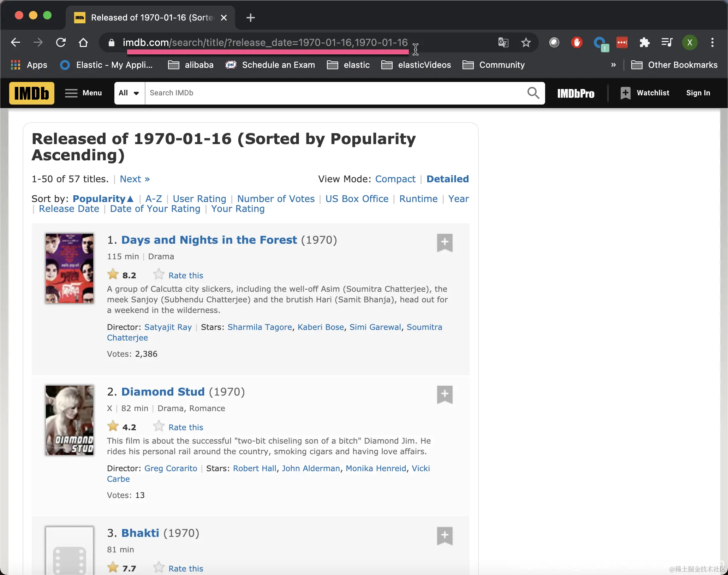This screenshot has width=728, height=575.
Task: Add Diamond Stud to watchlist ribbon
Action: [x=444, y=395]
